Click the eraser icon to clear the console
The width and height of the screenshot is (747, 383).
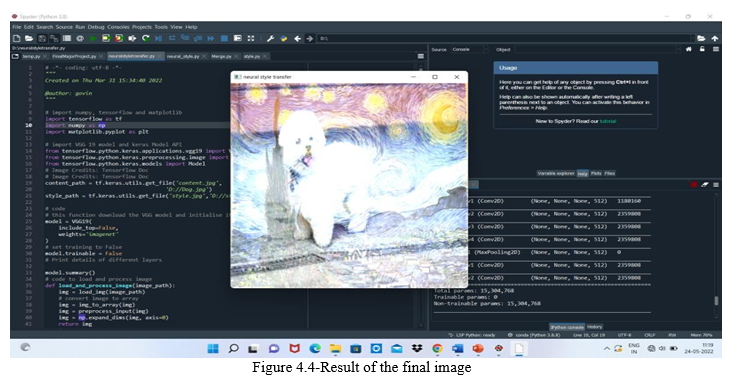(705, 184)
